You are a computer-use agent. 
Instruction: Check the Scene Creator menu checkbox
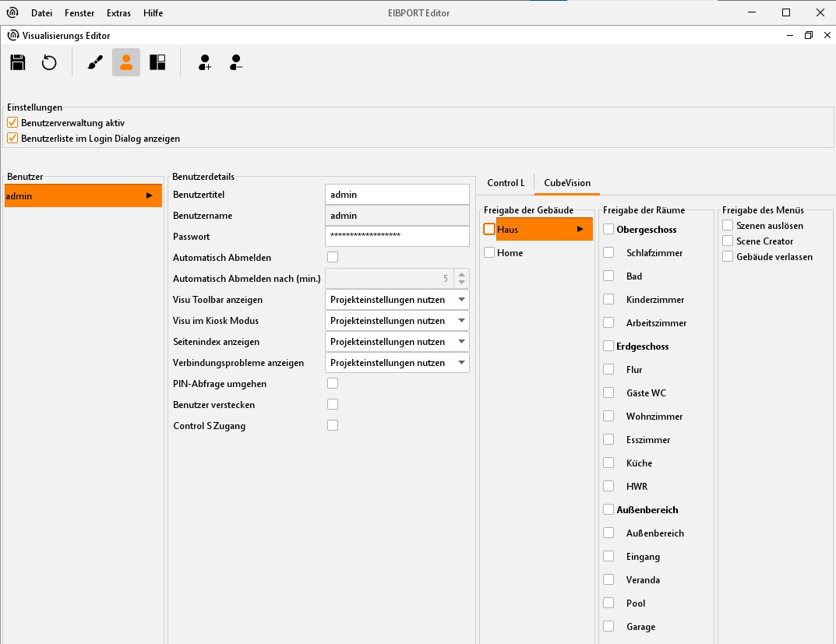coord(728,241)
